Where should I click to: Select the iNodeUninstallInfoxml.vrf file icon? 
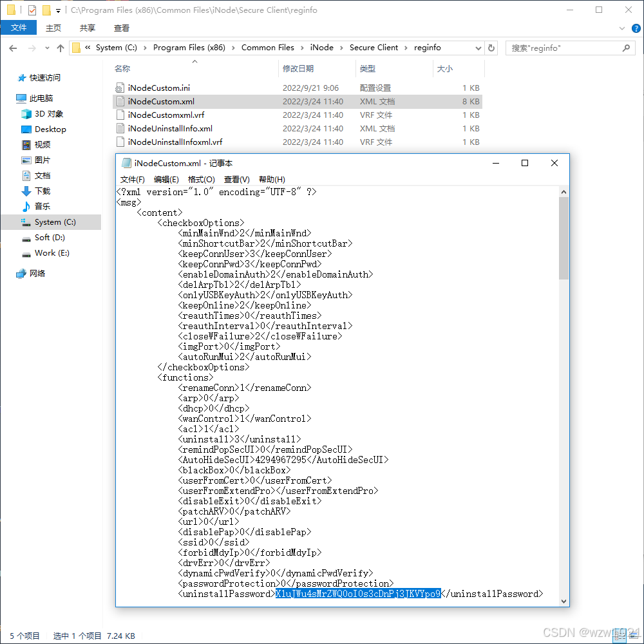tap(120, 142)
